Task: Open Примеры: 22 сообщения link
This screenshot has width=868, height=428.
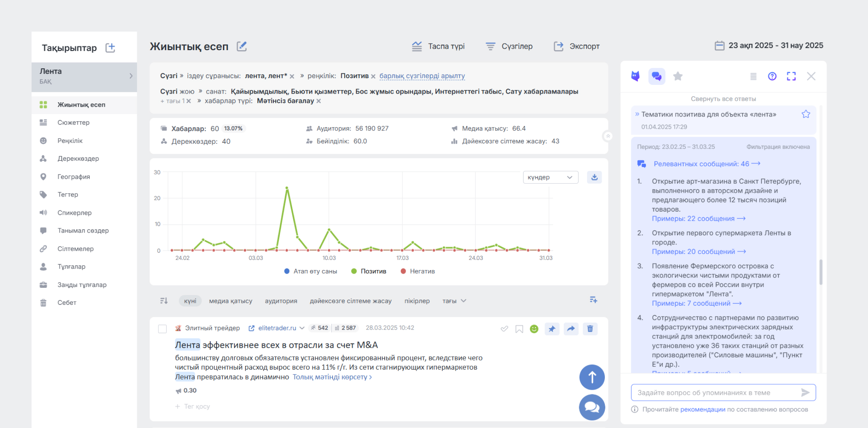Action: 698,218
